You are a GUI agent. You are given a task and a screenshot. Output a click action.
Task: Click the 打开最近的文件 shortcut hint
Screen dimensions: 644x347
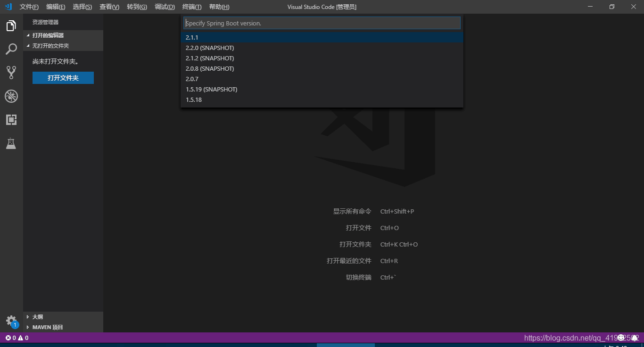point(363,261)
